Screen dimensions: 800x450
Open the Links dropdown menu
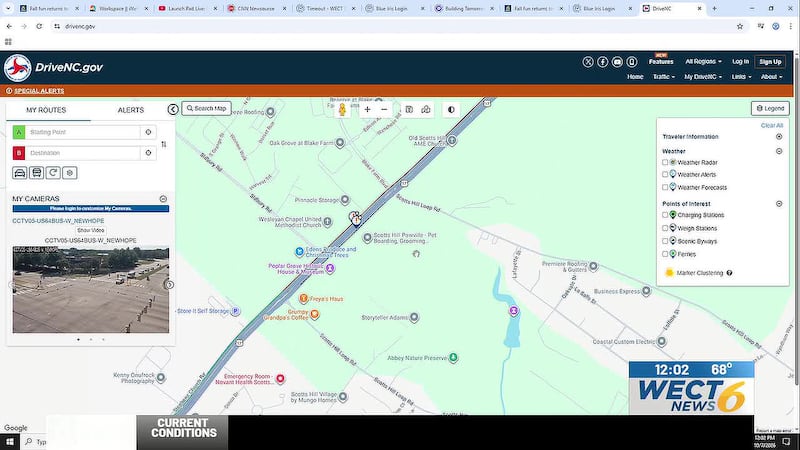click(x=741, y=77)
